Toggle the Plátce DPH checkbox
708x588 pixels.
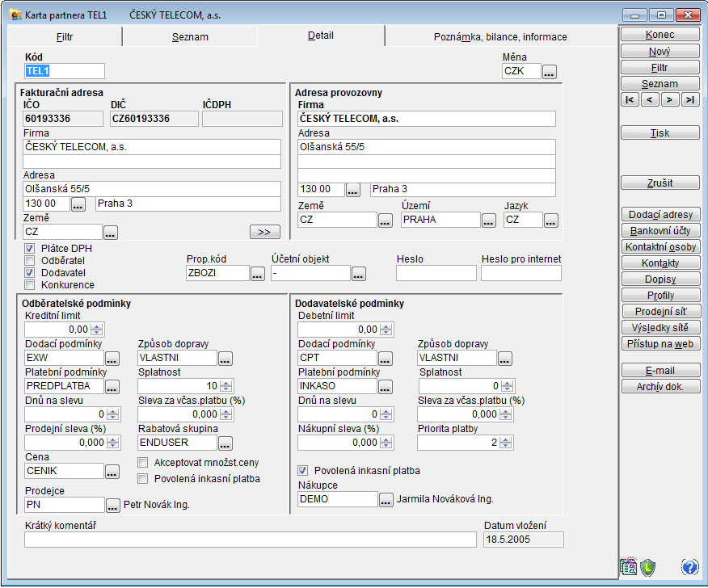click(x=30, y=249)
